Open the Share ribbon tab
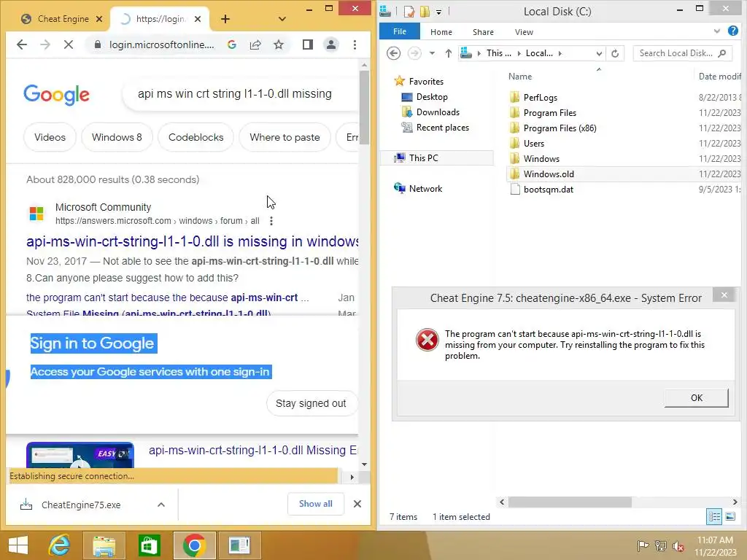 [483, 32]
